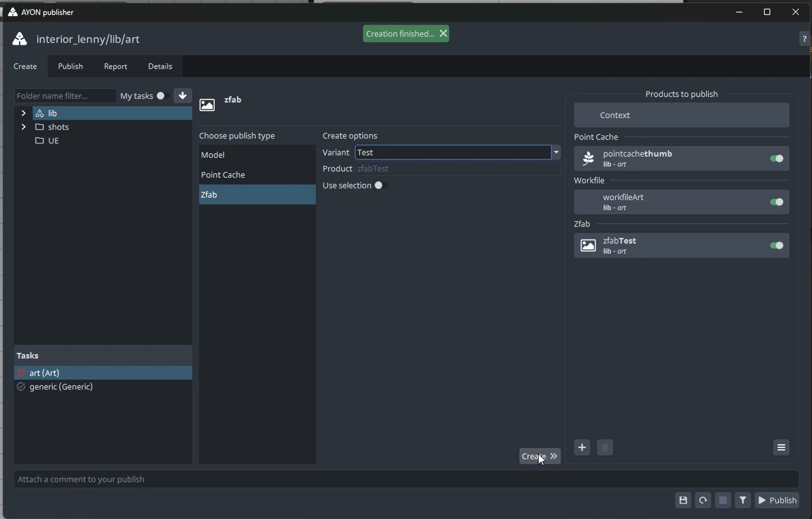The height and width of the screenshot is (519, 812).
Task: Open the help question mark button
Action: click(804, 39)
